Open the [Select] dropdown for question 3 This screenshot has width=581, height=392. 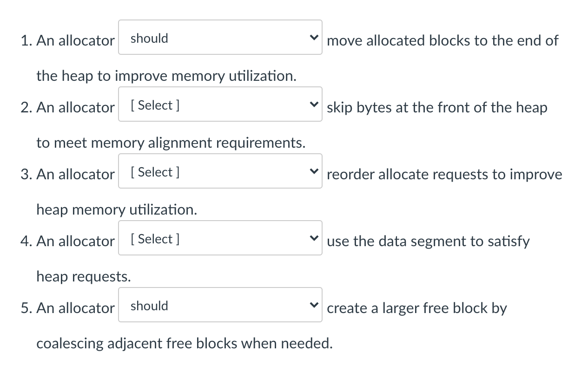[220, 171]
